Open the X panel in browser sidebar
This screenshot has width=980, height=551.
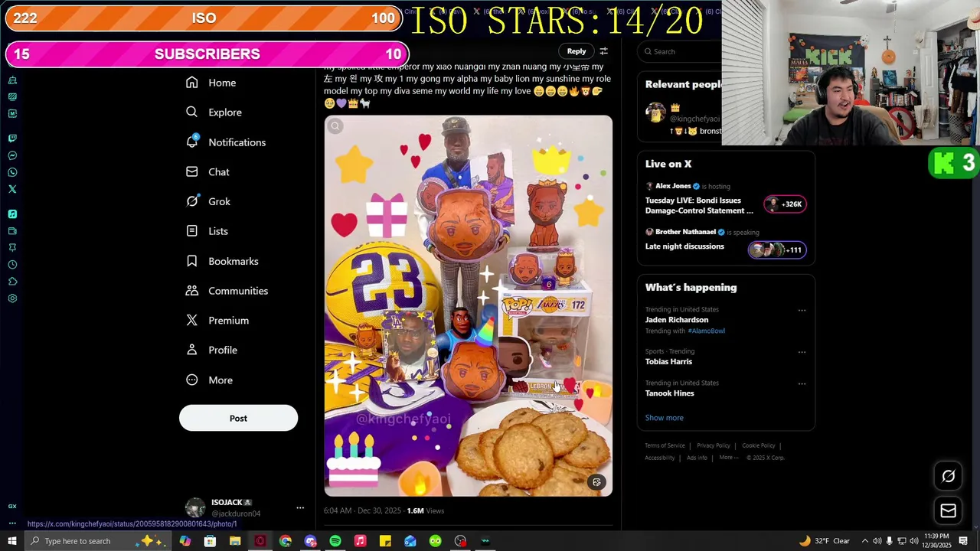pos(12,189)
